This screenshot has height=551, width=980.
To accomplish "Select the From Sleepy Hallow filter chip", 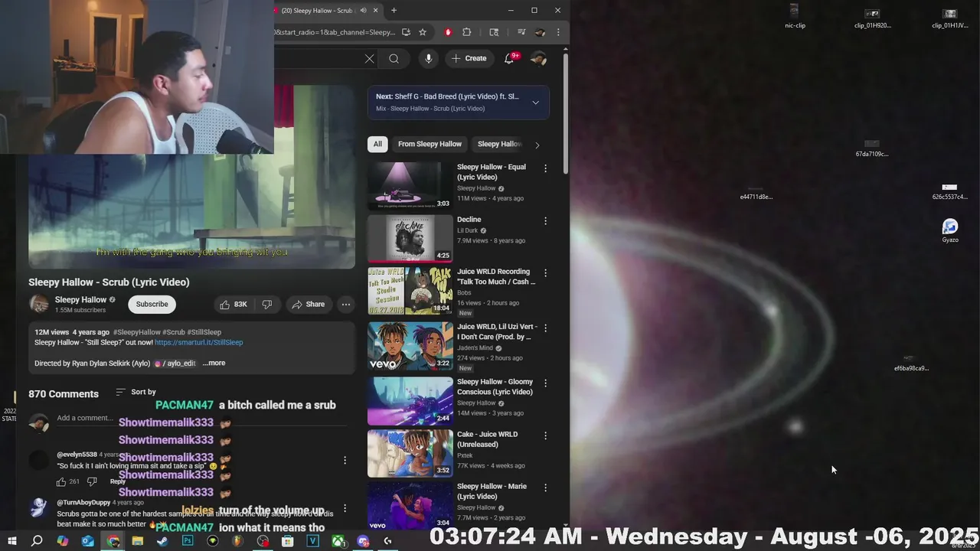I will [x=430, y=144].
